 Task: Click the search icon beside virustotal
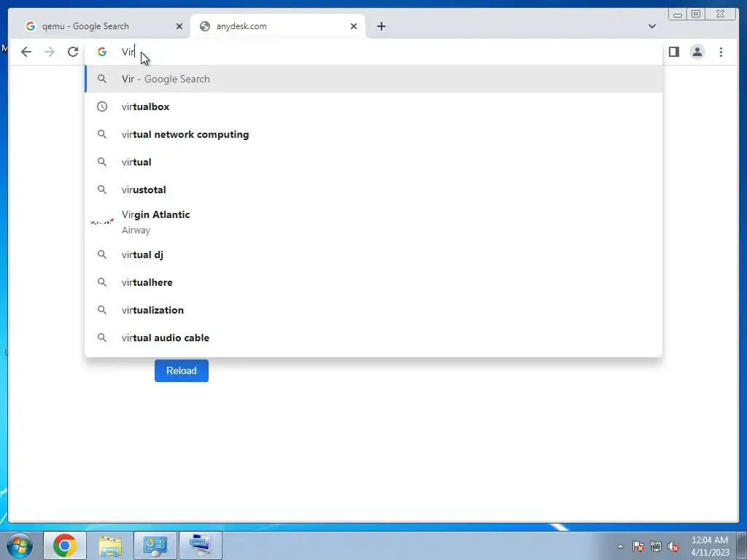tap(102, 190)
